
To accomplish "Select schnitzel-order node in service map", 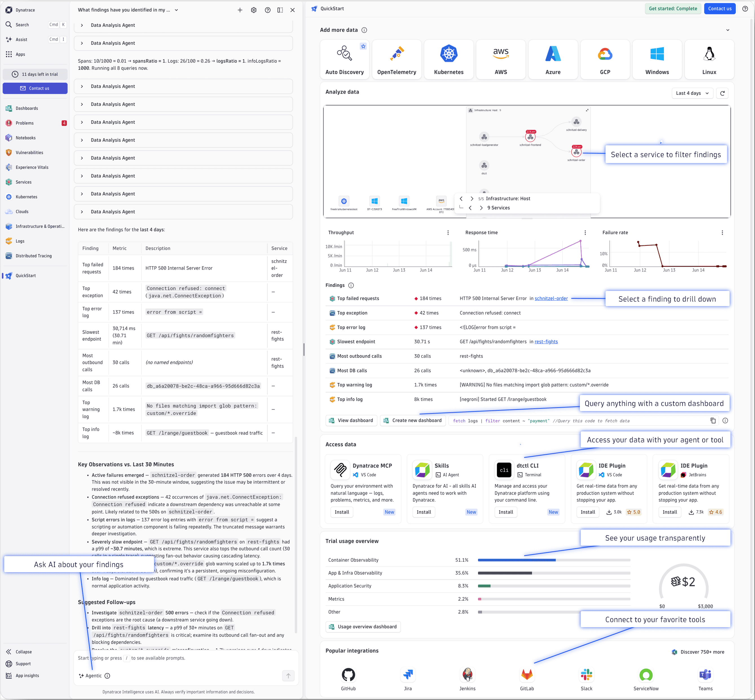I will [576, 152].
